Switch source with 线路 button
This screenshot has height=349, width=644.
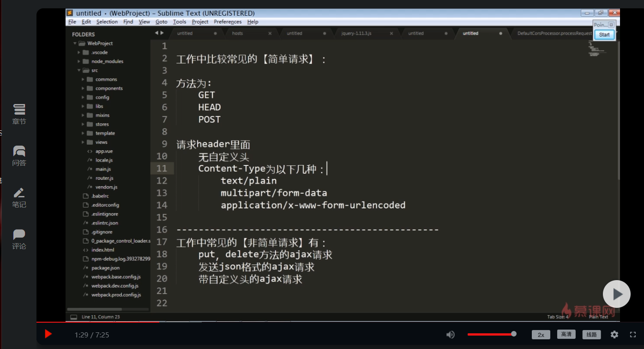(x=591, y=334)
